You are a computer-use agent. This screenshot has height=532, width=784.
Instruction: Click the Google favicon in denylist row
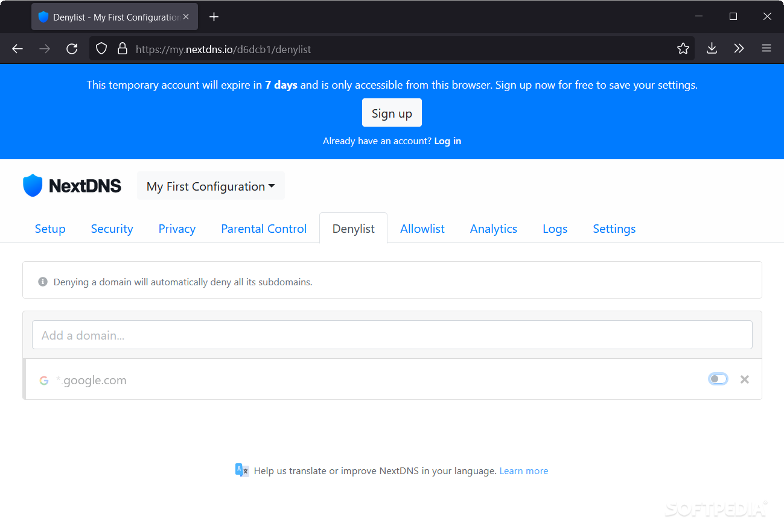[44, 381]
